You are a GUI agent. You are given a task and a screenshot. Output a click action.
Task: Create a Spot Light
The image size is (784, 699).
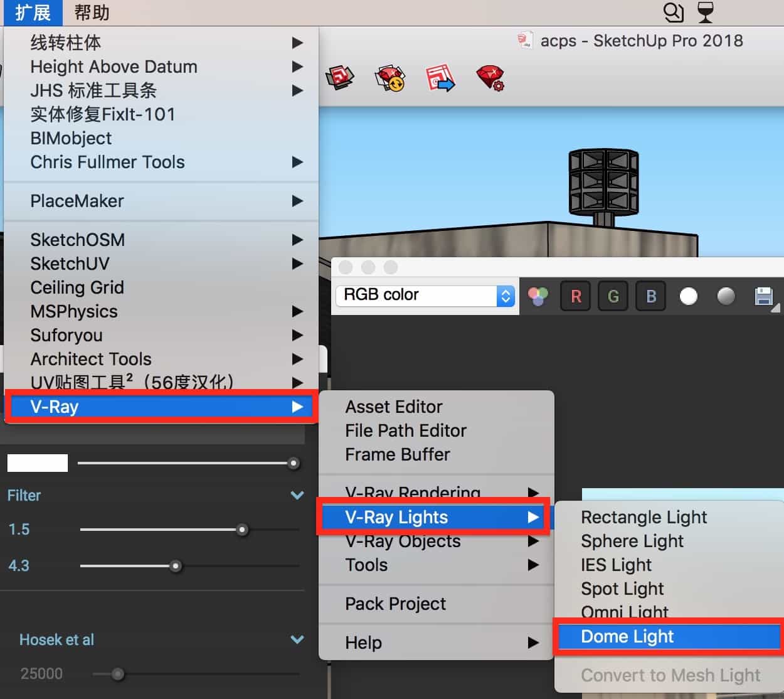pos(669,589)
